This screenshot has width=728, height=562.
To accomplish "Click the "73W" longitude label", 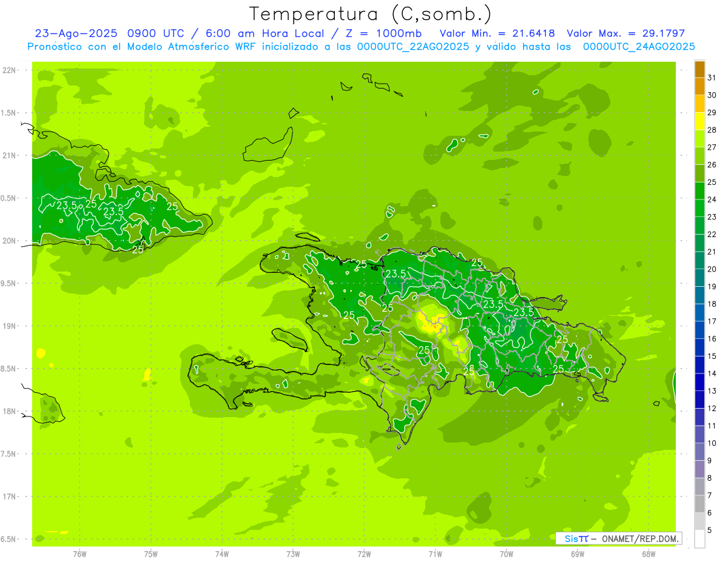I will 293,554.
